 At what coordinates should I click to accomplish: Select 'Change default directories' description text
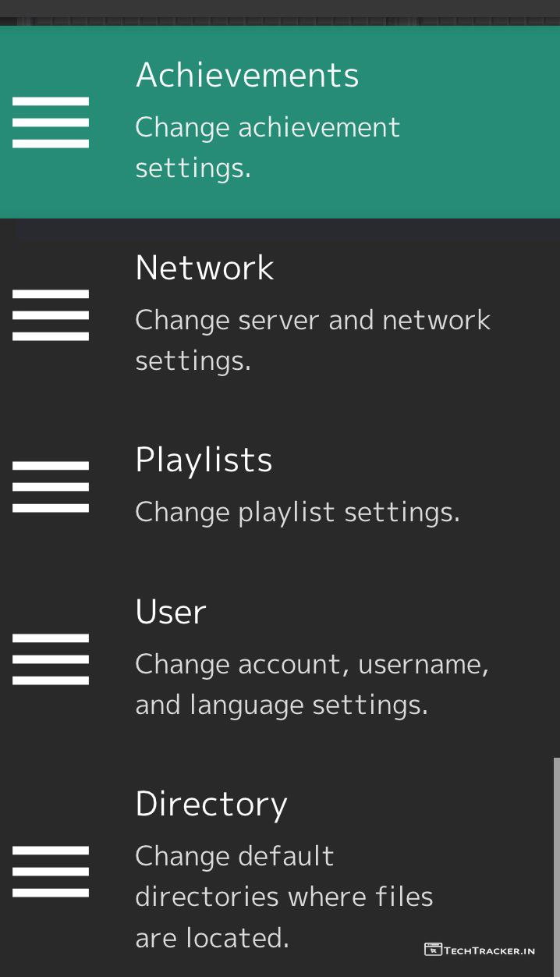click(x=284, y=897)
